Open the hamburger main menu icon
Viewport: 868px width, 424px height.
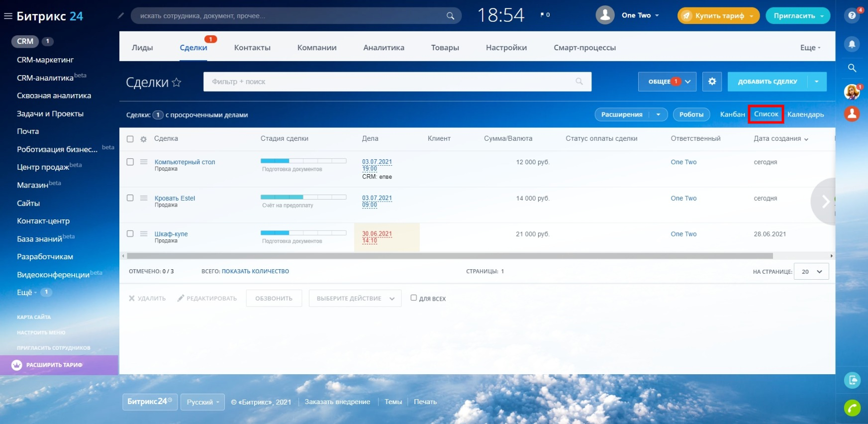[x=8, y=16]
